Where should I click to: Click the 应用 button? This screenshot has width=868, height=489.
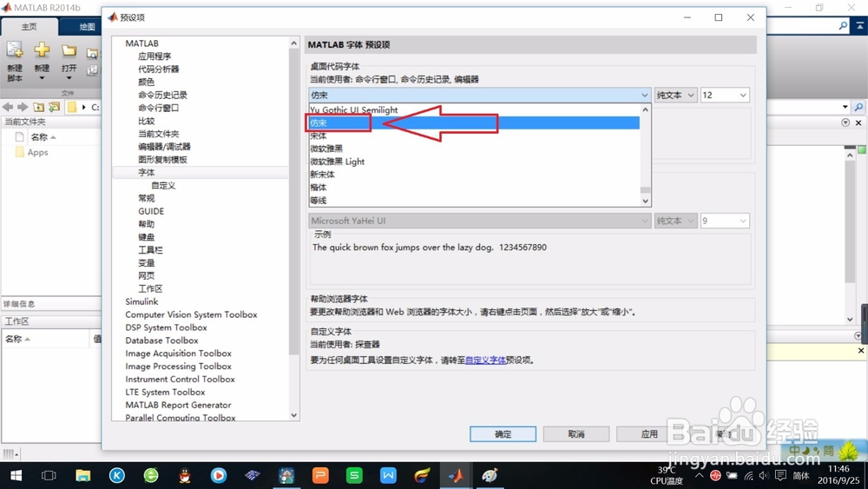(x=649, y=434)
